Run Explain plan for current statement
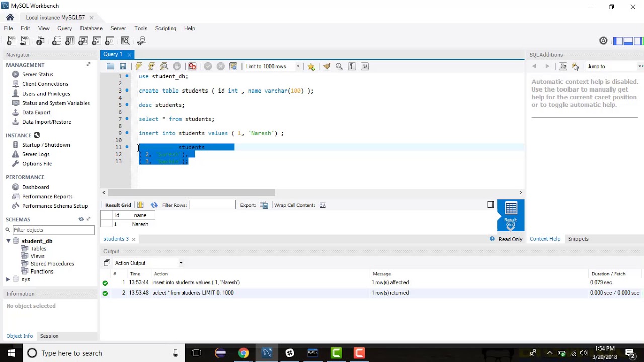This screenshot has width=644, height=362. pos(164,66)
